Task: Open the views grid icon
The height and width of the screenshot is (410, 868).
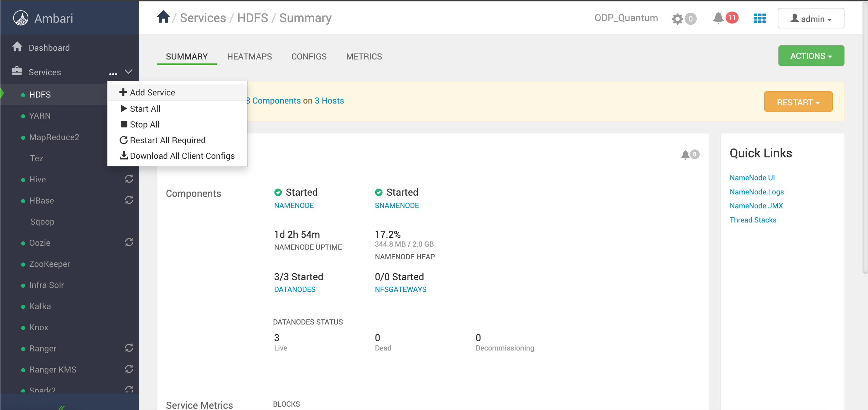Action: click(760, 18)
